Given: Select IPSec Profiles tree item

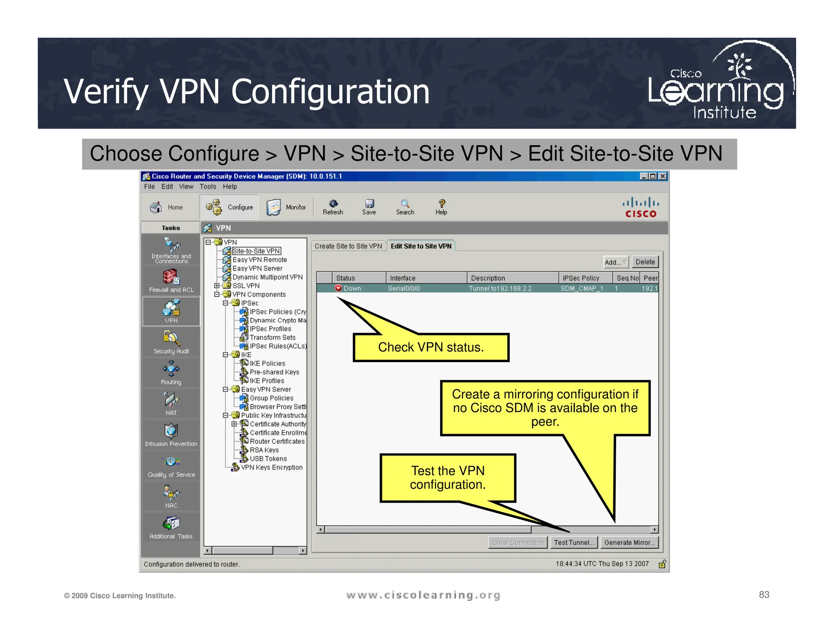Looking at the screenshot, I should [x=270, y=329].
